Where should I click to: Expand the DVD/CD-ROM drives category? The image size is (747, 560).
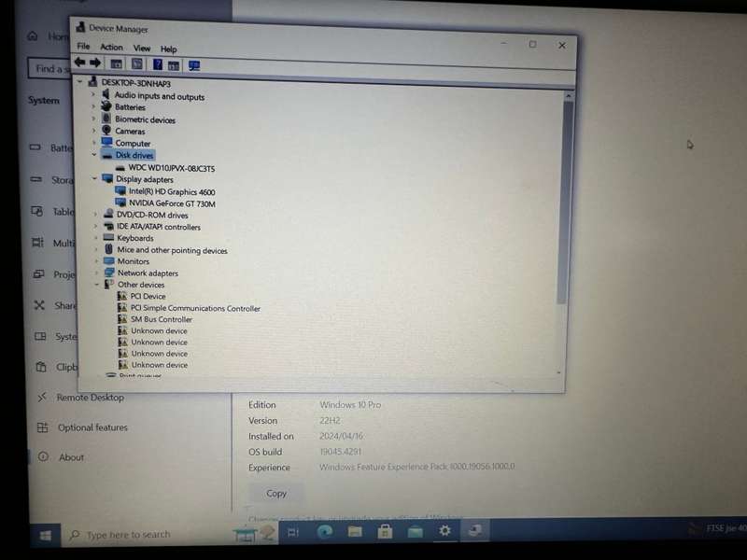[95, 215]
